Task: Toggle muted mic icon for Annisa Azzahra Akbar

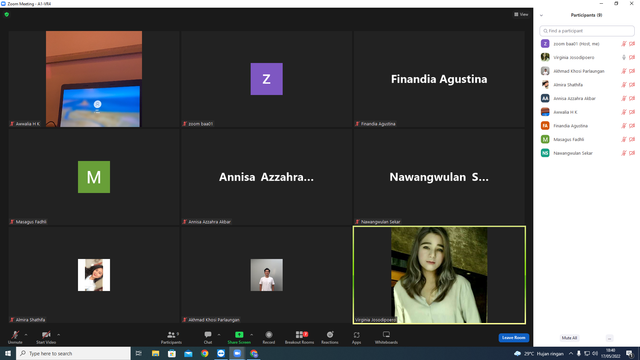Action: point(624,98)
